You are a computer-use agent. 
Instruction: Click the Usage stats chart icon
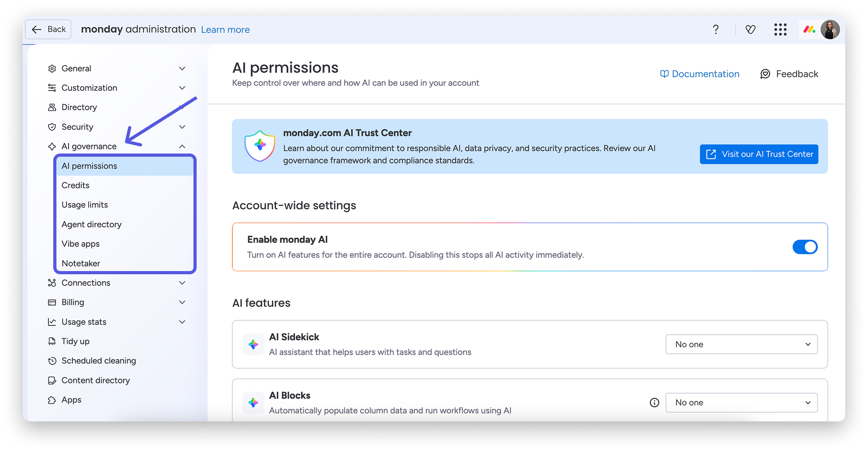point(52,322)
